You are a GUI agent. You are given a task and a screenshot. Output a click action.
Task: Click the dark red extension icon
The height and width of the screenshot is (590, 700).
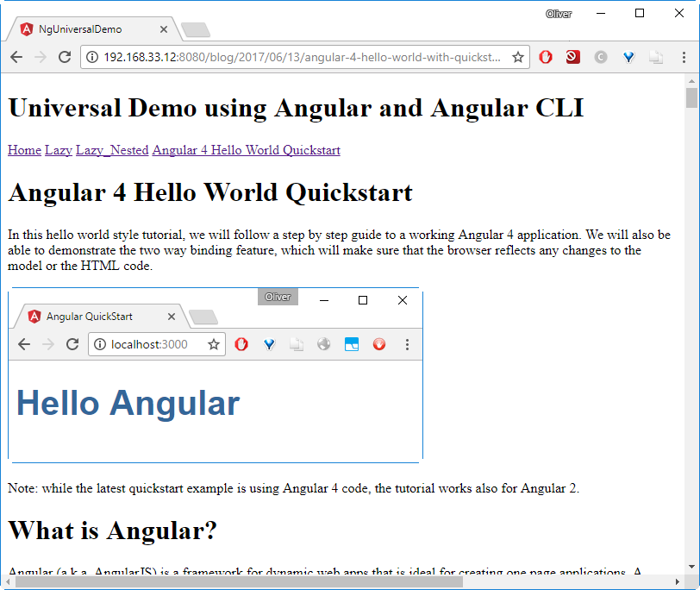point(573,57)
